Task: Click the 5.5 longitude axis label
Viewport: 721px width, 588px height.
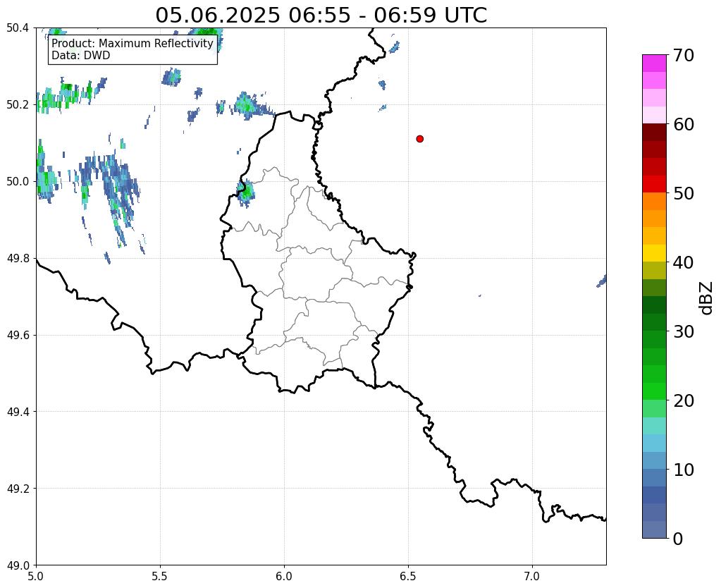Action: click(x=160, y=576)
